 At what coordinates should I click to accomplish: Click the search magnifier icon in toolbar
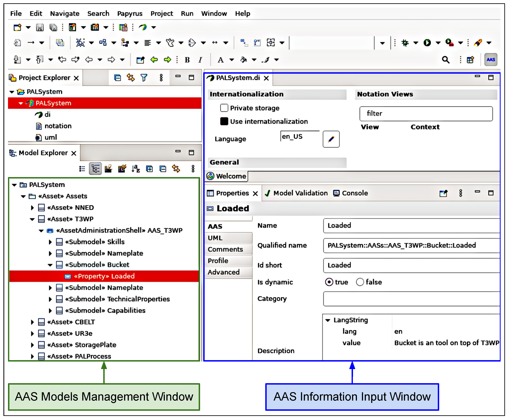pyautogui.click(x=445, y=60)
